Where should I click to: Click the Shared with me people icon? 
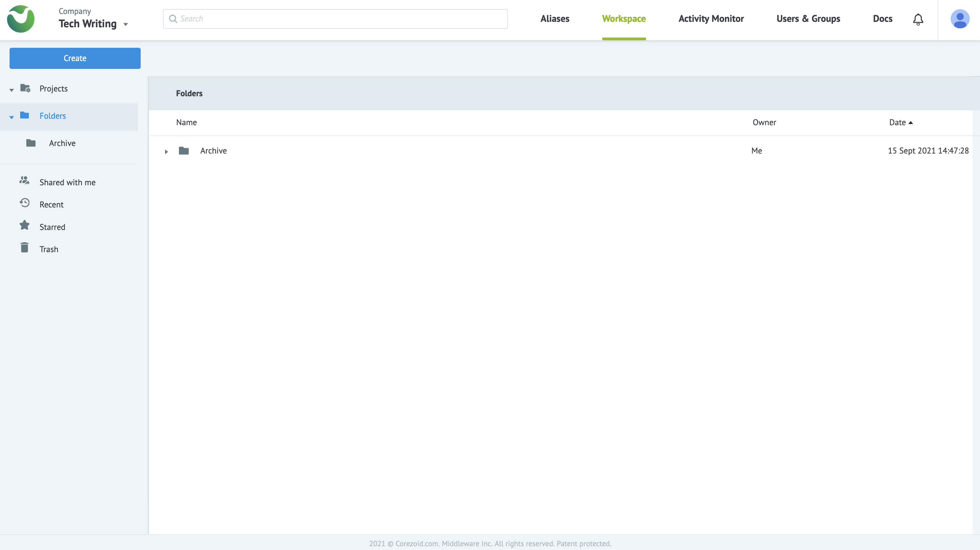24,181
